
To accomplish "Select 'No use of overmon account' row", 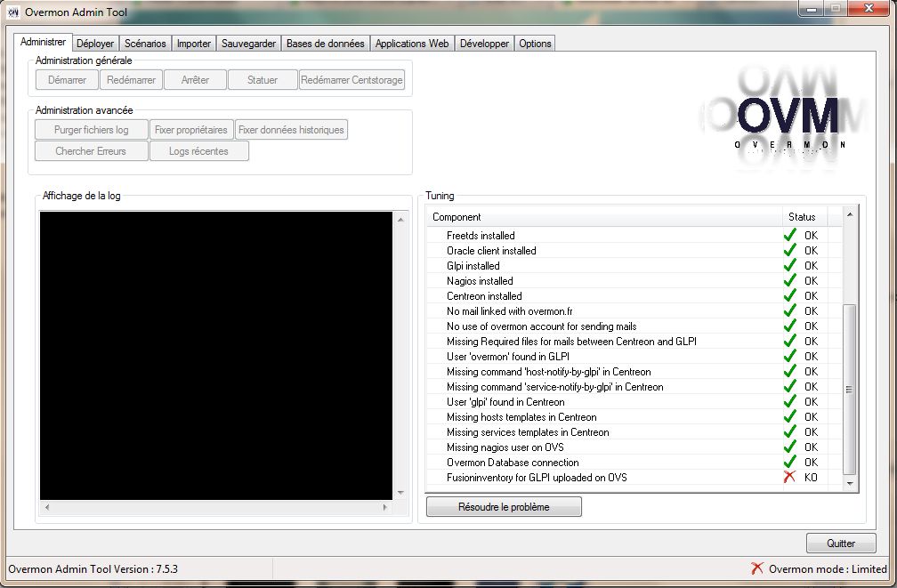I will [634, 326].
